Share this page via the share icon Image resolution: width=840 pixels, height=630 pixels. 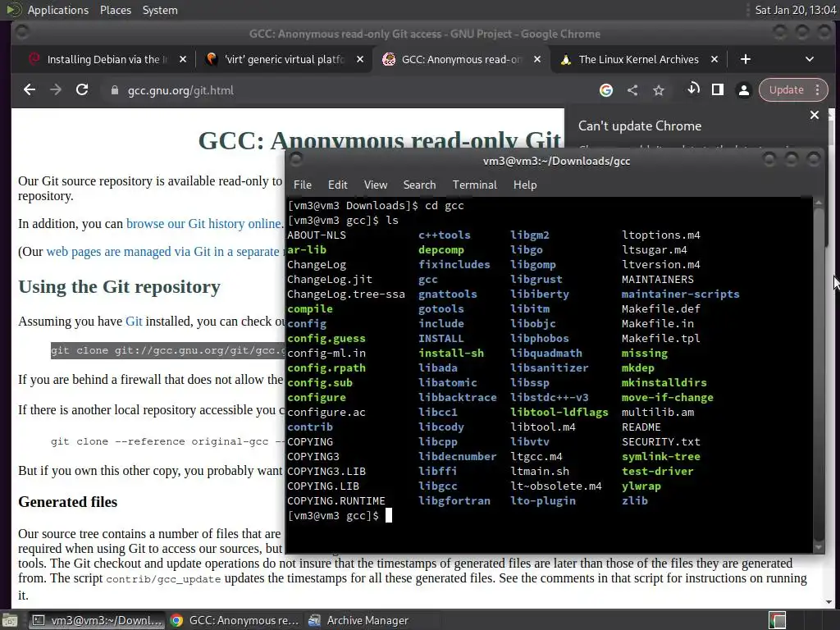pos(632,90)
